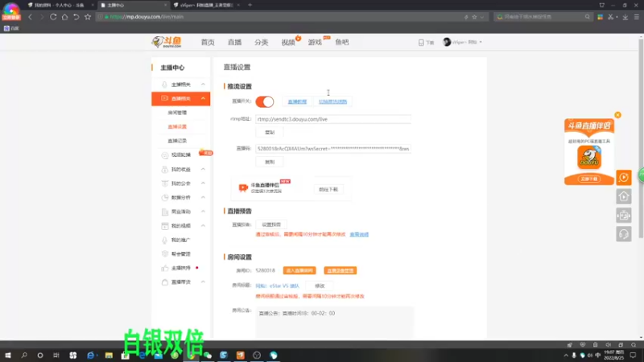Viewport: 644px width, 362px height.
Task: Click the Douyu logo in header
Action: pyautogui.click(x=167, y=42)
